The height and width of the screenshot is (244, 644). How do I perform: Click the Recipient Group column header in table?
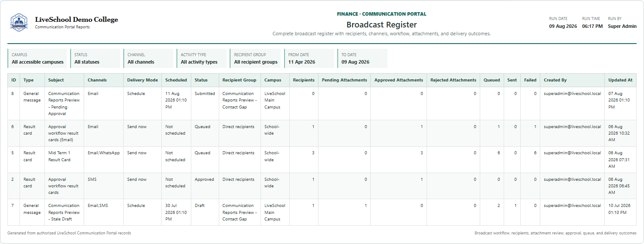[x=239, y=80]
